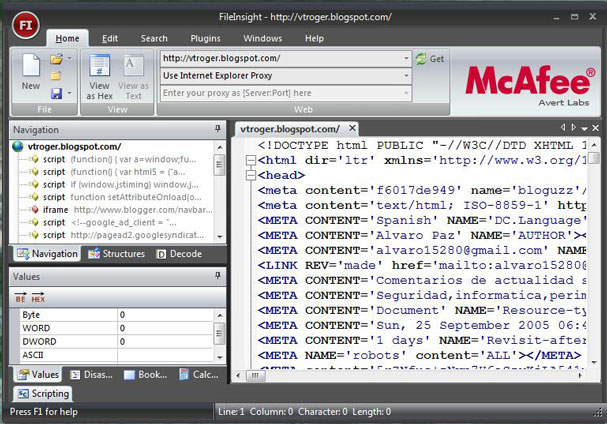Click the Byte value cell
607x424 pixels.
(165, 315)
